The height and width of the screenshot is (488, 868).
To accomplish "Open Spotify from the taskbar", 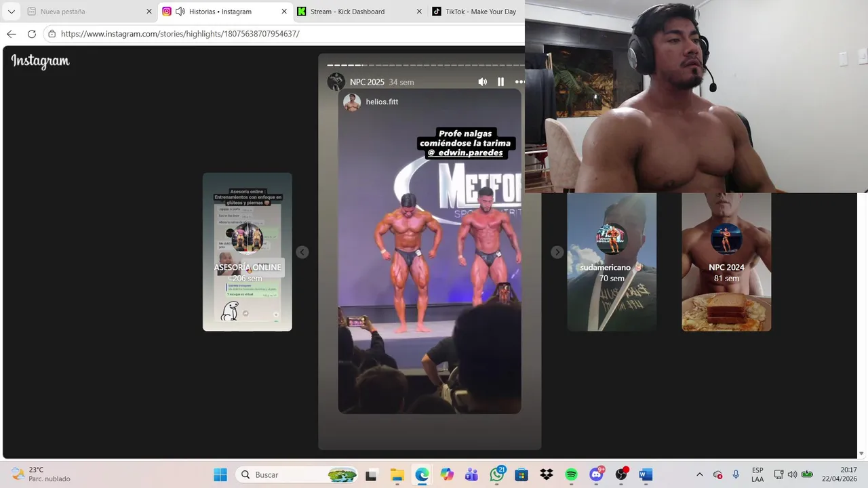I will [571, 474].
